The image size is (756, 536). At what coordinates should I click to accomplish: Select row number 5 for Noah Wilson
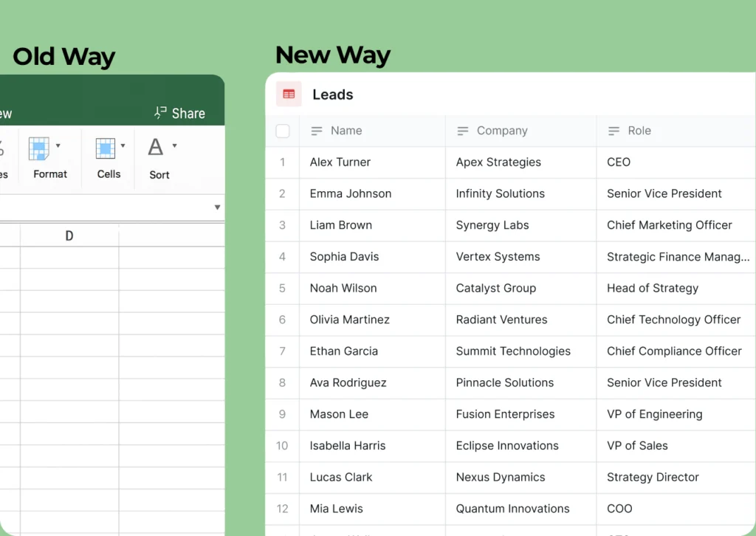282,289
